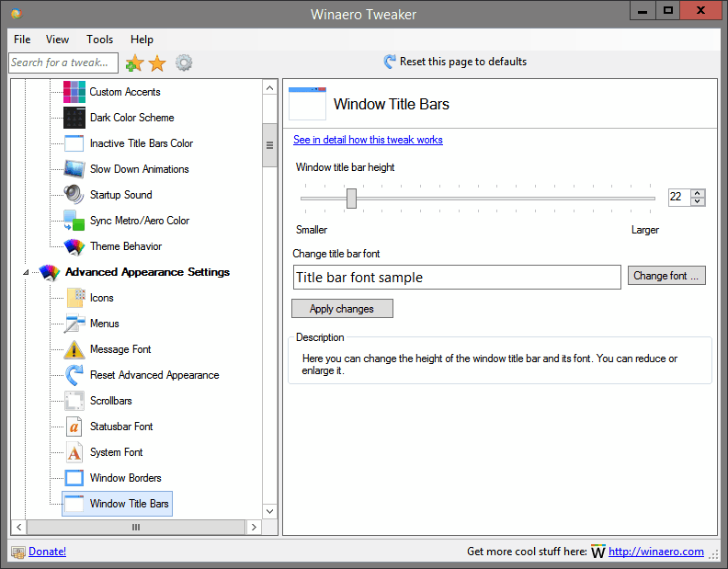This screenshot has width=728, height=569.
Task: Click the Message Font warning icon
Action: pyautogui.click(x=74, y=349)
